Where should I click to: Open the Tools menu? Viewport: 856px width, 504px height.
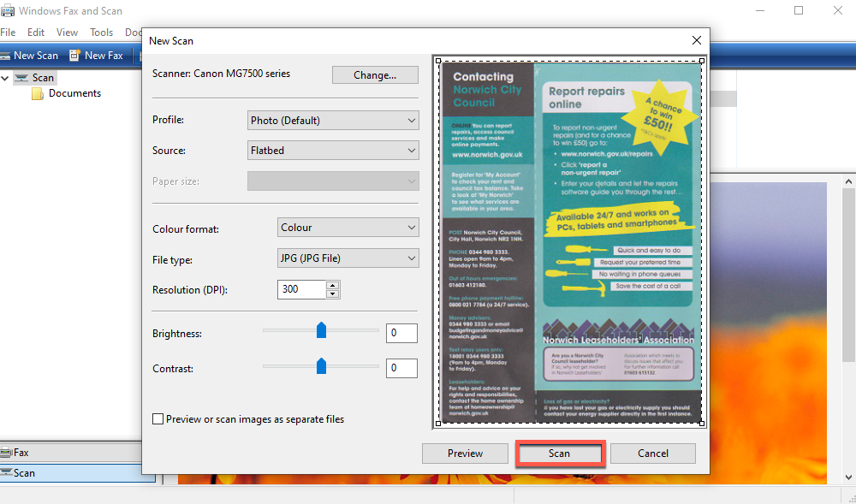point(102,33)
